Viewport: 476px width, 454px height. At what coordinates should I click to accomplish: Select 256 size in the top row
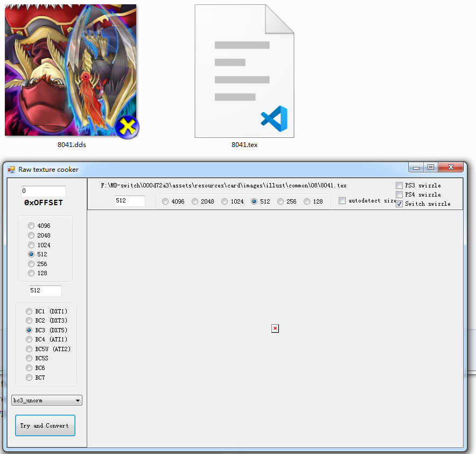click(281, 201)
